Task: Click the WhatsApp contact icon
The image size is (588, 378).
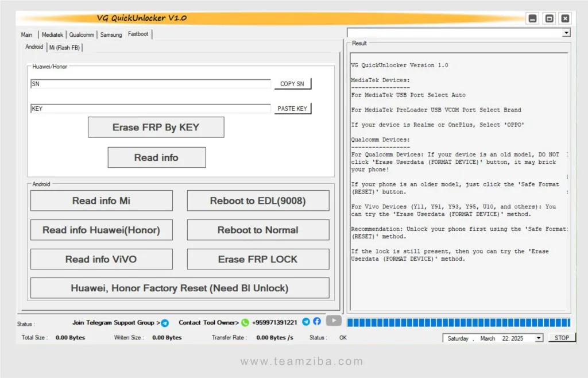Action: pyautogui.click(x=245, y=322)
